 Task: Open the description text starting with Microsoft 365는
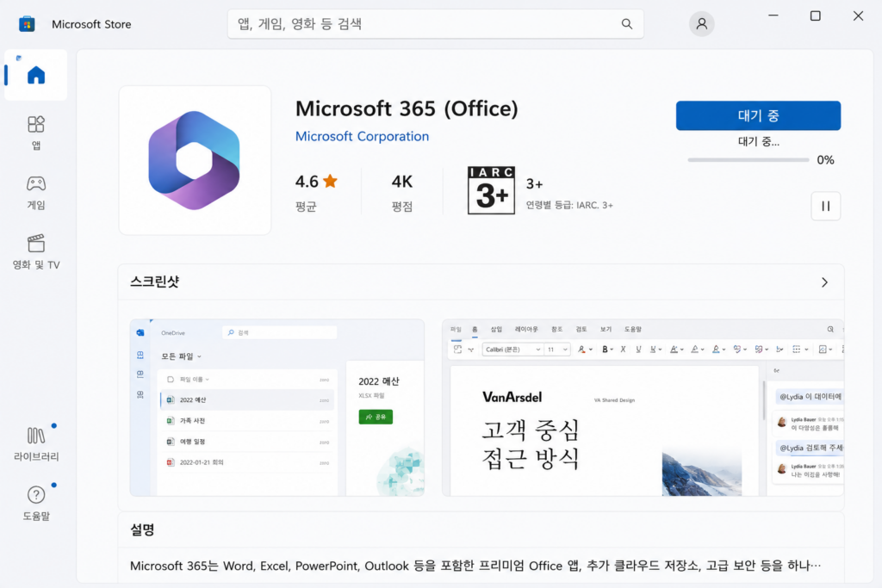pyautogui.click(x=475, y=566)
